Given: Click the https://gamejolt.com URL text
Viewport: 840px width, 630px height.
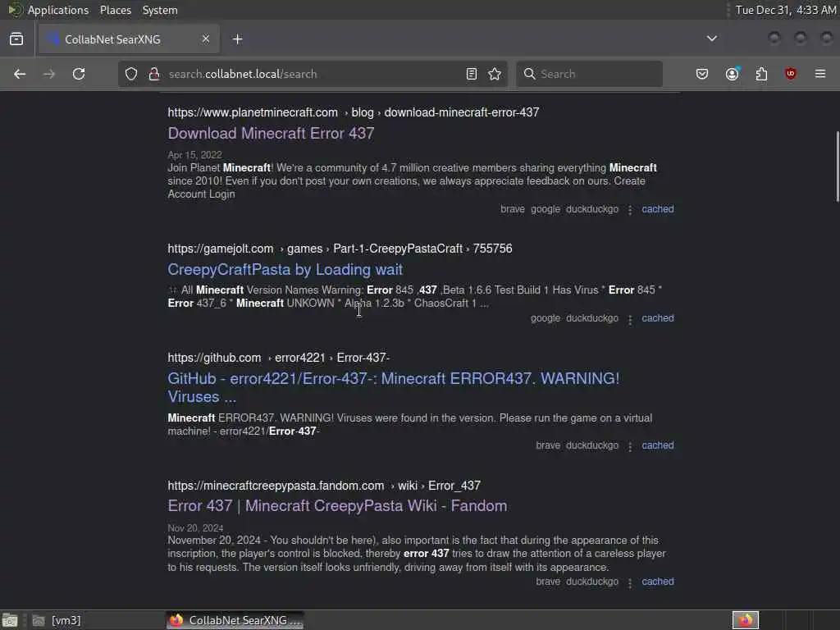Looking at the screenshot, I should [x=221, y=249].
